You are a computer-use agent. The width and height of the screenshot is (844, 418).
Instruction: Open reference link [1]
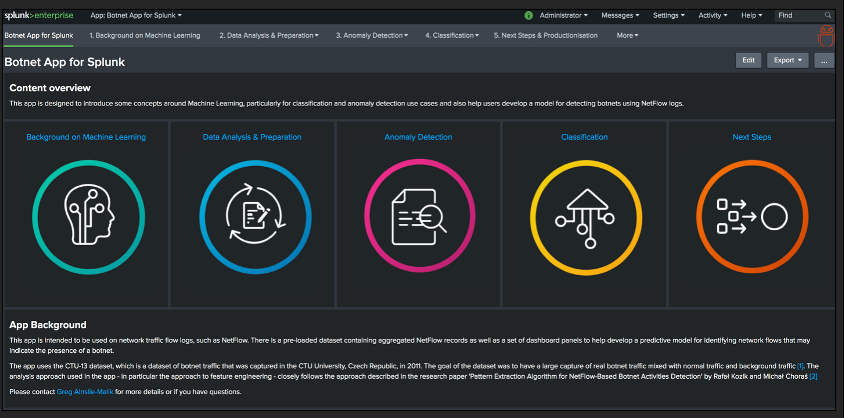coord(800,366)
